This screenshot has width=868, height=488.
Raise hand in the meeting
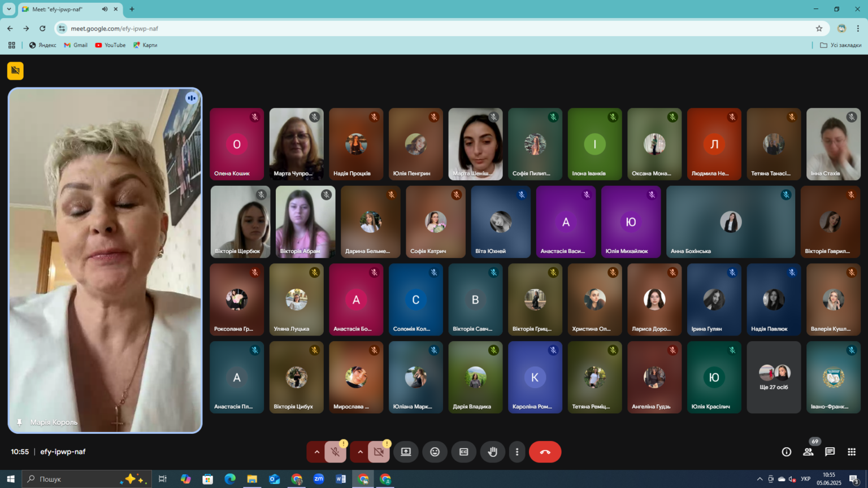493,452
